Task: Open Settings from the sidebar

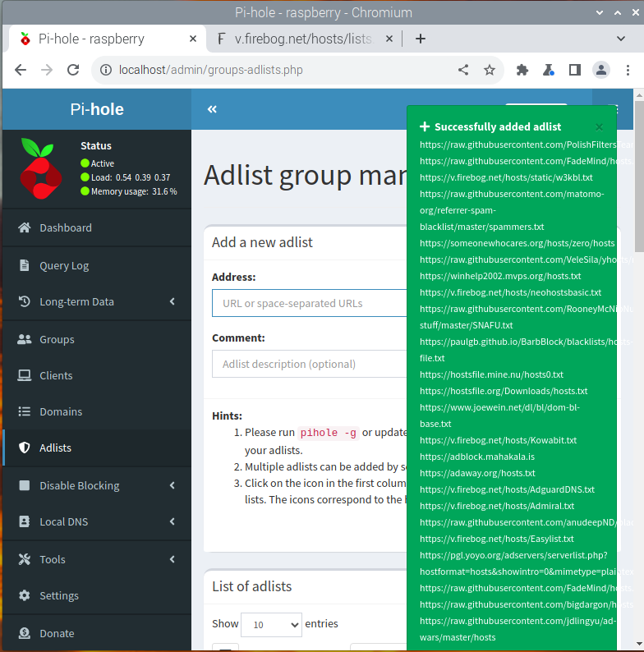Action: pos(96,595)
